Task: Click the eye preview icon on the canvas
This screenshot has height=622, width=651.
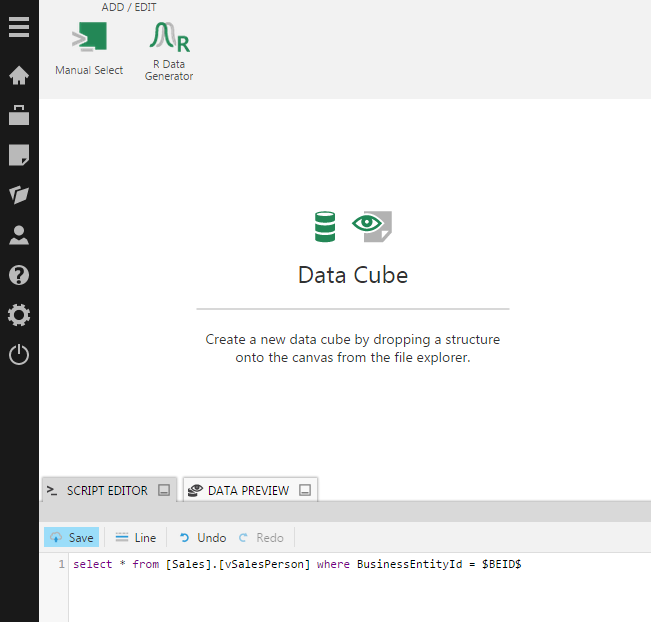Action: point(372,226)
